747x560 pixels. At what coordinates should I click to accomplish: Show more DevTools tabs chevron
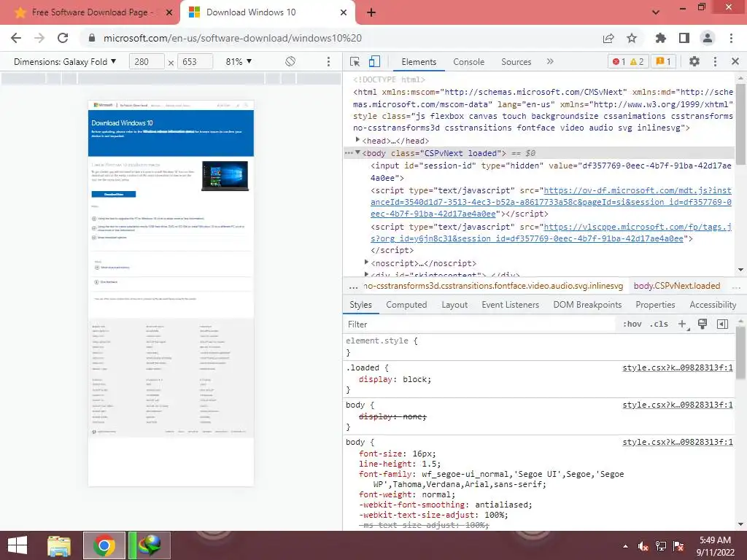550,61
